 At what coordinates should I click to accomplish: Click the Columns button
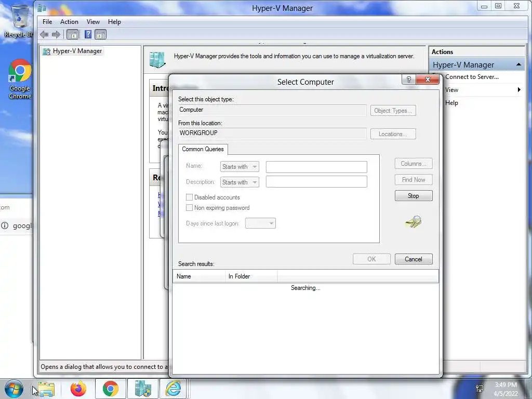(x=414, y=164)
